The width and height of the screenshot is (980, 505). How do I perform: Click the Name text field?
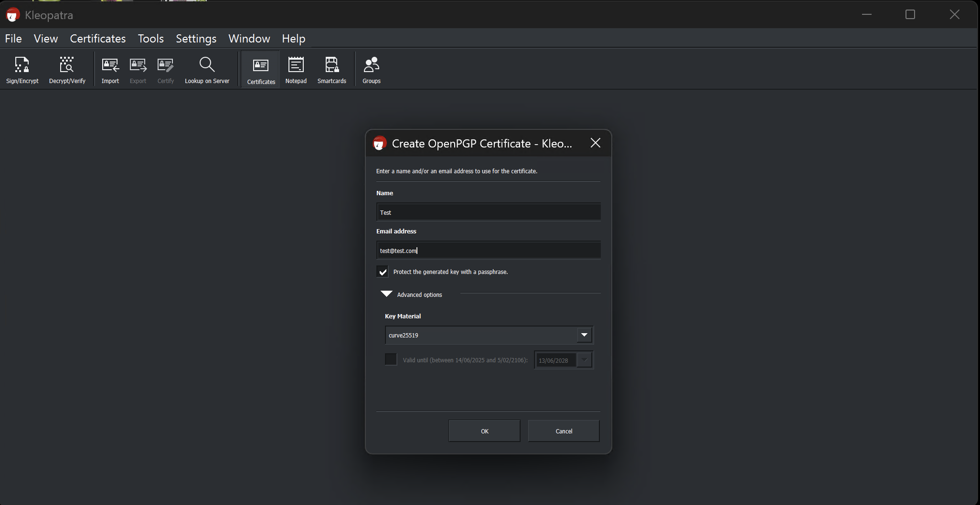click(488, 212)
